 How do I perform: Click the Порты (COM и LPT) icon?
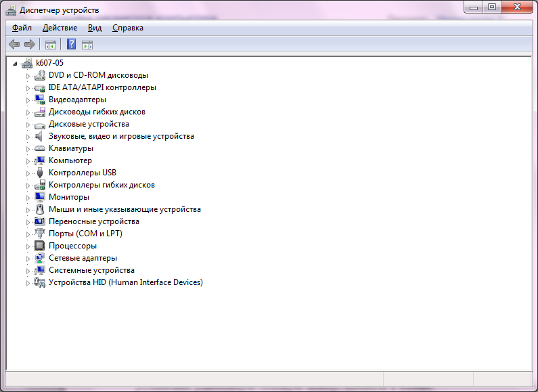[x=40, y=234]
